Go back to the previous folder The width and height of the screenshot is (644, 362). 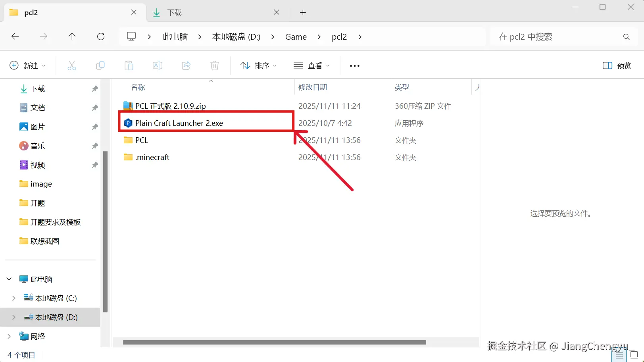click(x=15, y=37)
